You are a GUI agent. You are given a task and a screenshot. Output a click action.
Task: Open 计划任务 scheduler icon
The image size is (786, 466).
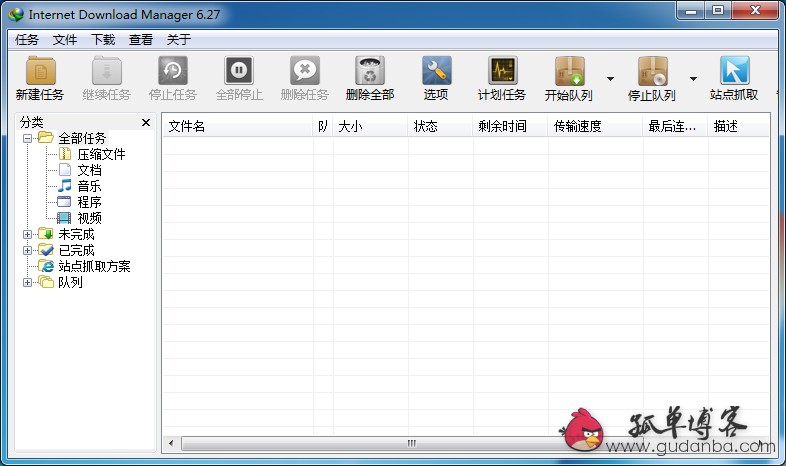click(x=502, y=71)
